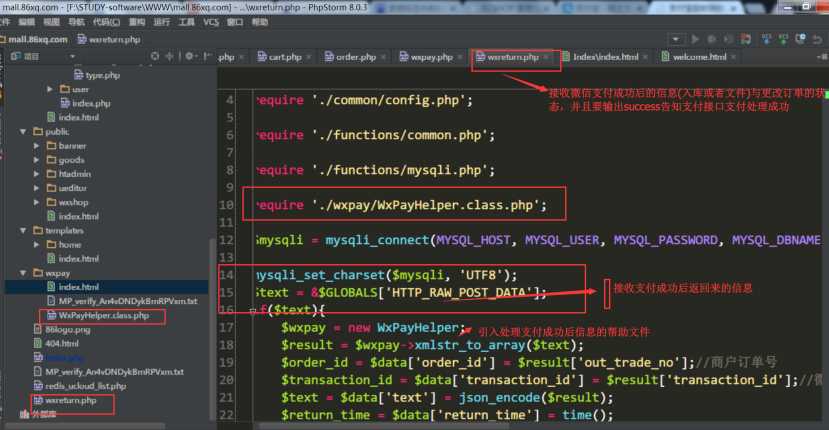This screenshot has height=430, width=829.
Task: Collapse the wxpay folder
Action: pos(23,273)
